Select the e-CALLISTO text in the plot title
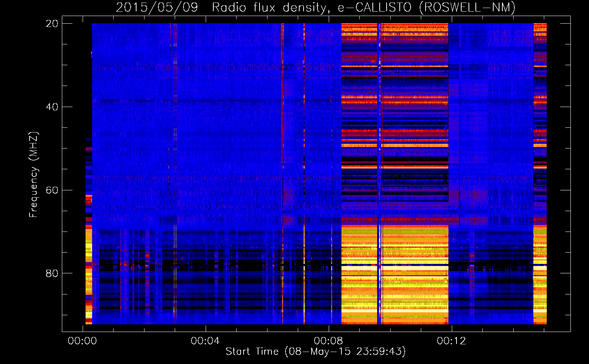 374,7
